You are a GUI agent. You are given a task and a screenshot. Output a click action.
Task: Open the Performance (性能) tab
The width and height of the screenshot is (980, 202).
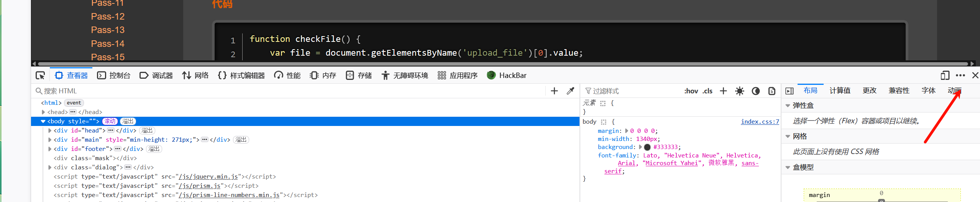pos(287,75)
